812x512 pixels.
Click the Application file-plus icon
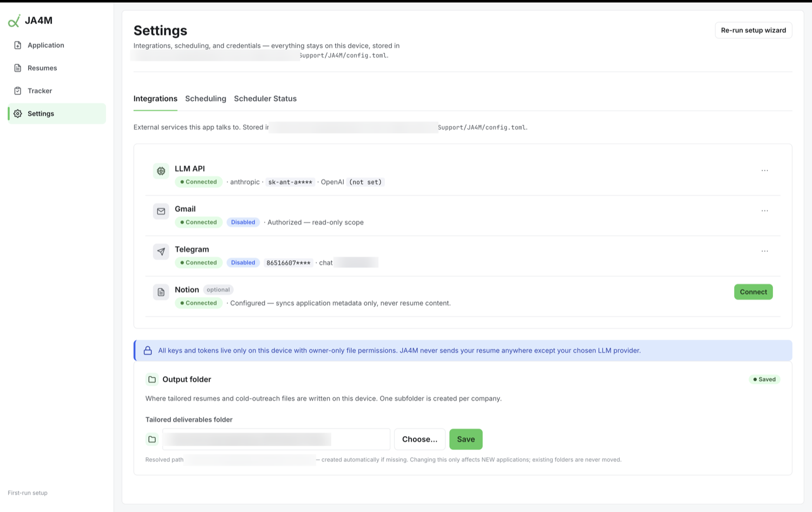coord(18,45)
